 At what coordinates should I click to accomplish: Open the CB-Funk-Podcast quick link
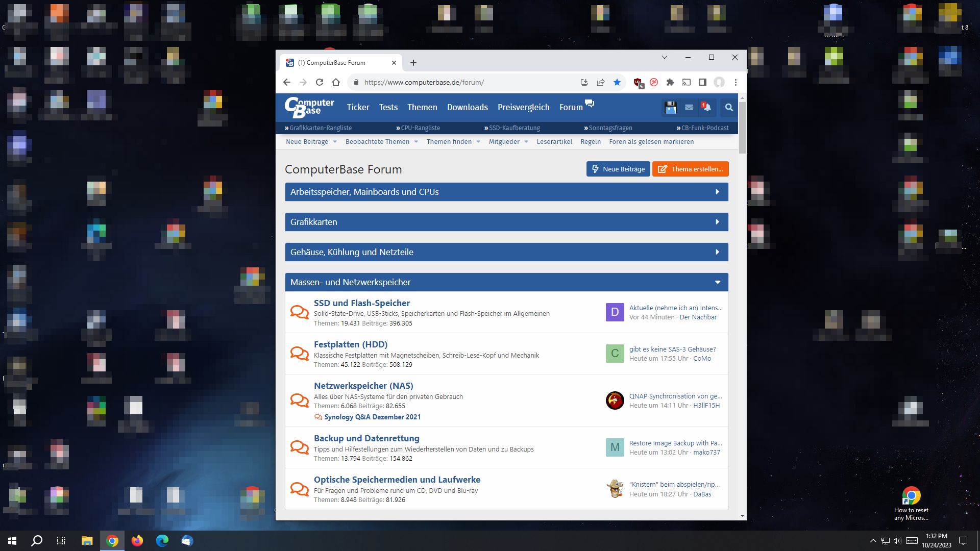pyautogui.click(x=705, y=128)
